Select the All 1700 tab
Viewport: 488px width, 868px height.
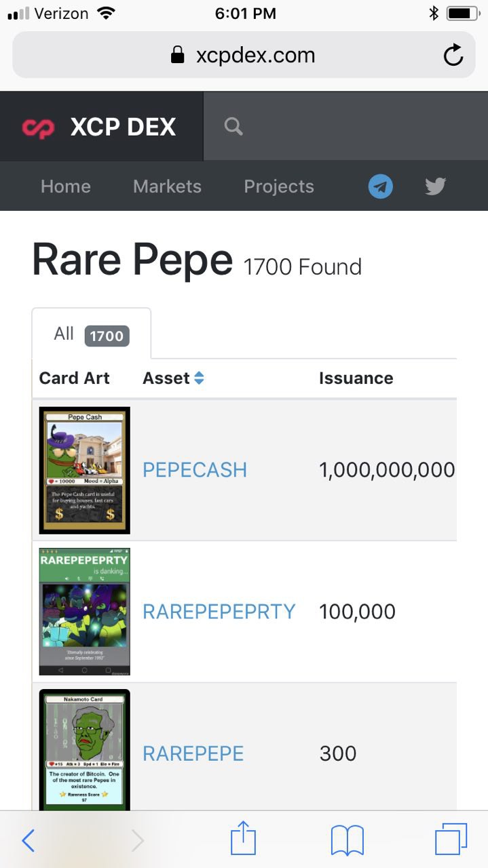pyautogui.click(x=92, y=334)
